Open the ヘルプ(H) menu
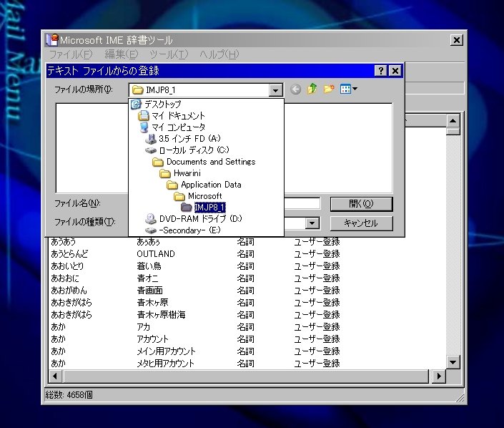Image resolution: width=504 pixels, height=428 pixels. 219,54
